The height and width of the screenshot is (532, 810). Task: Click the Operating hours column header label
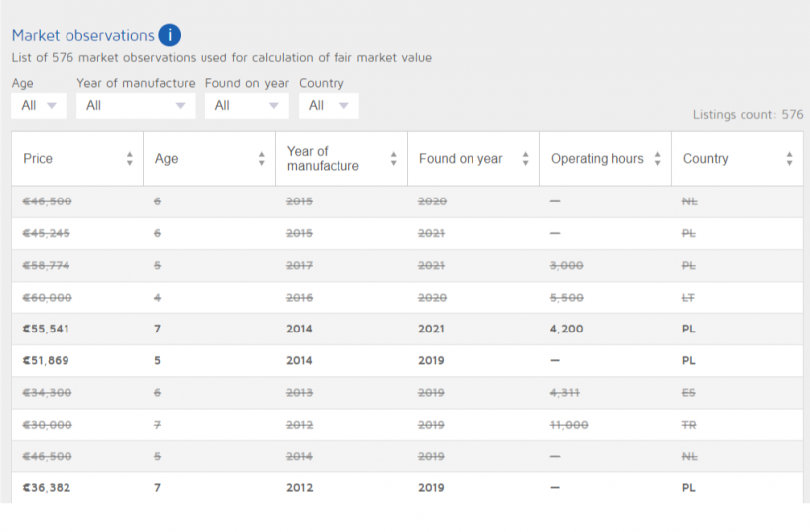pyautogui.click(x=598, y=159)
